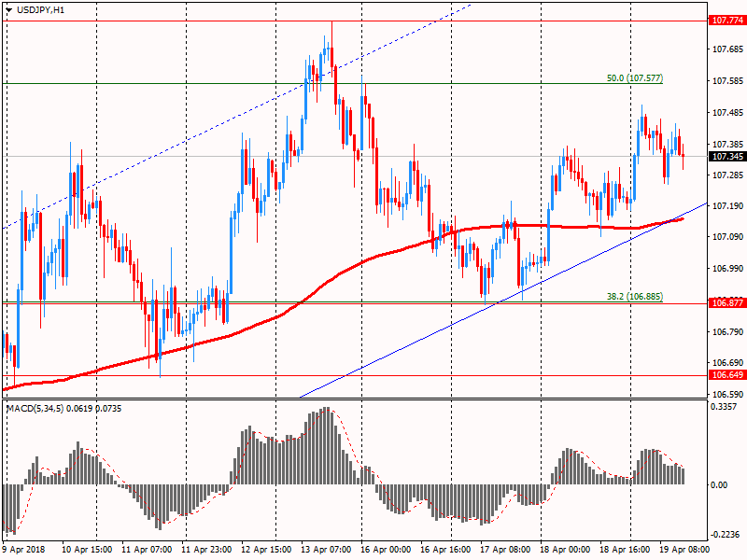
Task: Click the 107.585 price scale value
Action: pyautogui.click(x=727, y=81)
